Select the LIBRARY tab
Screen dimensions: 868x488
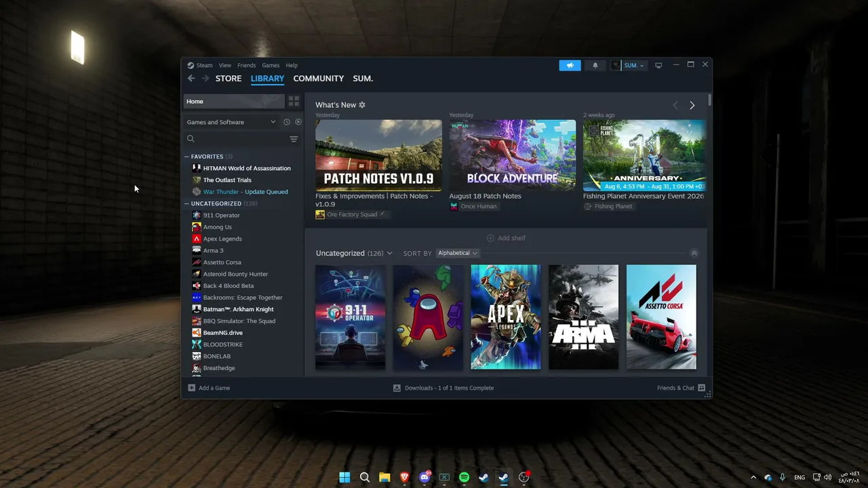[x=267, y=79]
